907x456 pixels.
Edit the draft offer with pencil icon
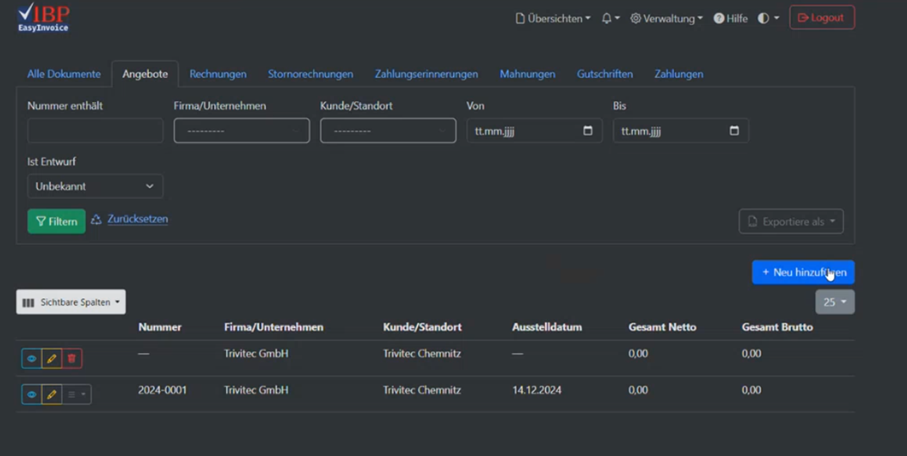[51, 358]
